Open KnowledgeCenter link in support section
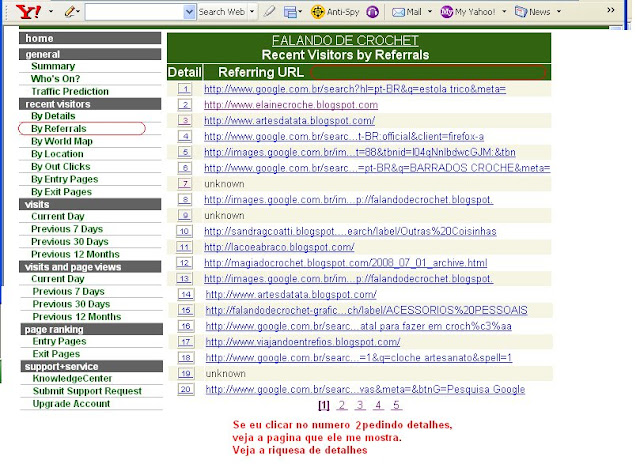The width and height of the screenshot is (640, 464). point(72,378)
